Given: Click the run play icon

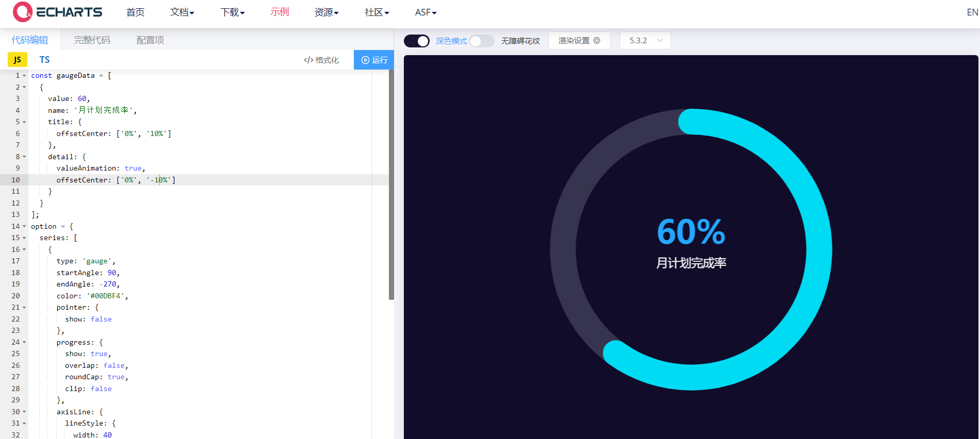Looking at the screenshot, I should coord(365,60).
